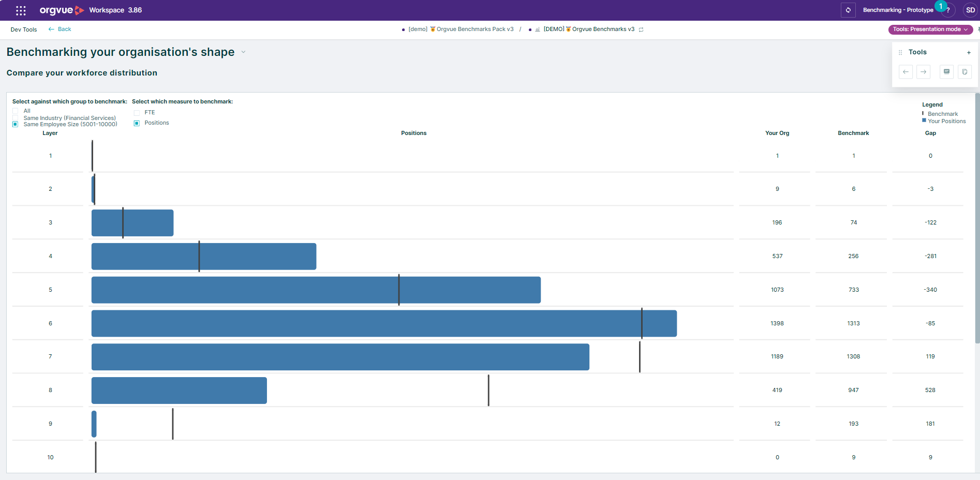This screenshot has width=980, height=480.
Task: Enable the FTE measure checkbox
Action: (x=137, y=113)
